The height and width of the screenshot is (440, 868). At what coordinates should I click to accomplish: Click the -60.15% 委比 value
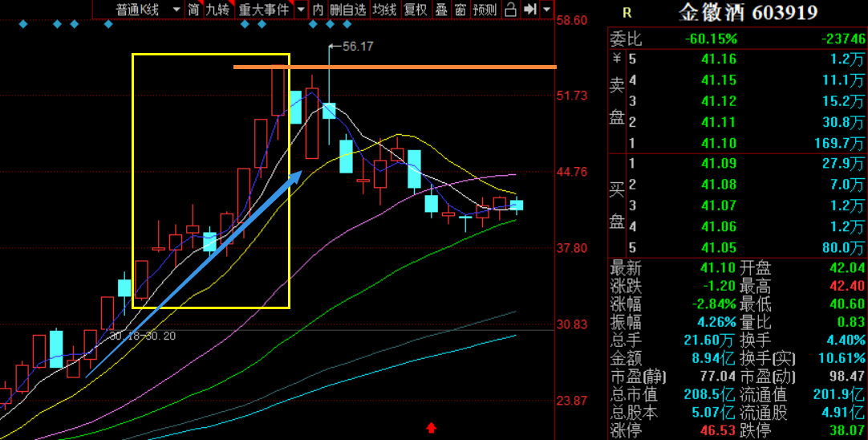pyautogui.click(x=711, y=39)
